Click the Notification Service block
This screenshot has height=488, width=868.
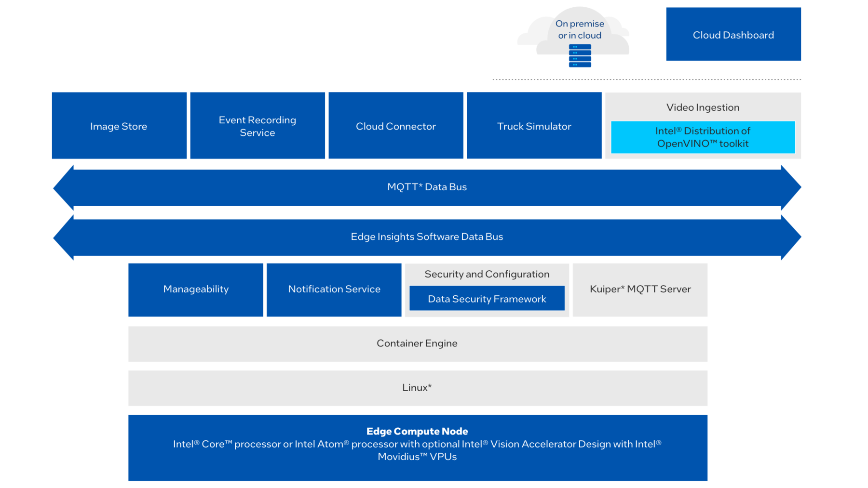point(334,290)
